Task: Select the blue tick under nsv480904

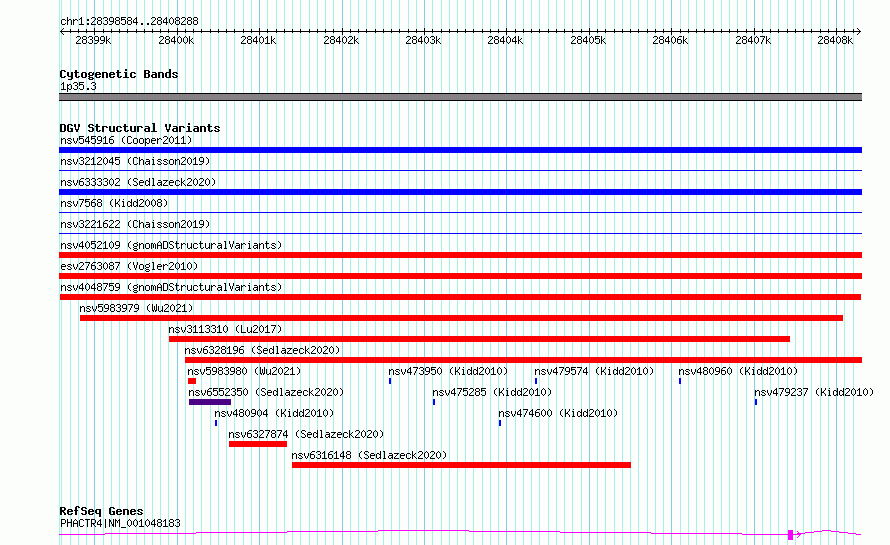Action: [x=216, y=423]
